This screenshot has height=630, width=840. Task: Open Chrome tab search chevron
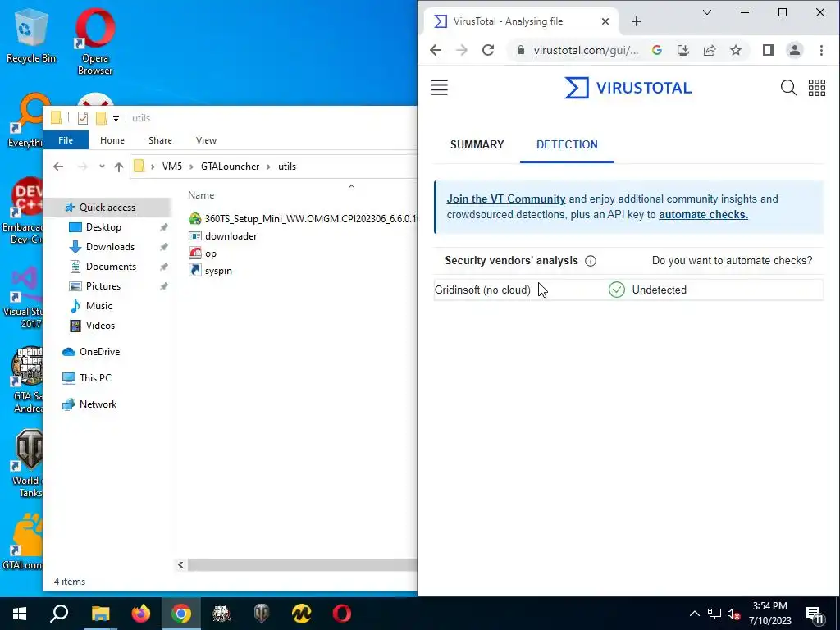pos(707,12)
